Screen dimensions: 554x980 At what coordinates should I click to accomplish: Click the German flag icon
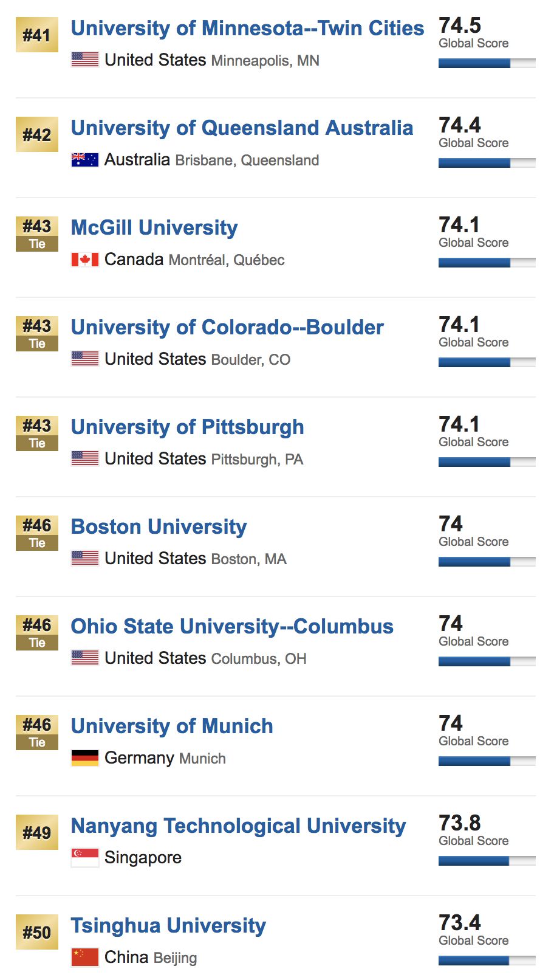pos(84,758)
